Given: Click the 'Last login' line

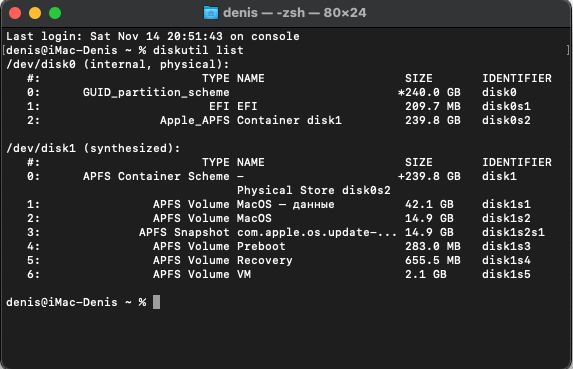Looking at the screenshot, I should [x=153, y=36].
